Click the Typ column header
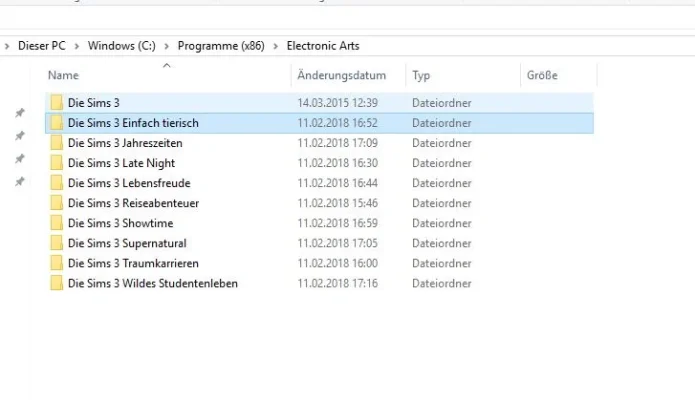The height and width of the screenshot is (400, 695). [421, 76]
